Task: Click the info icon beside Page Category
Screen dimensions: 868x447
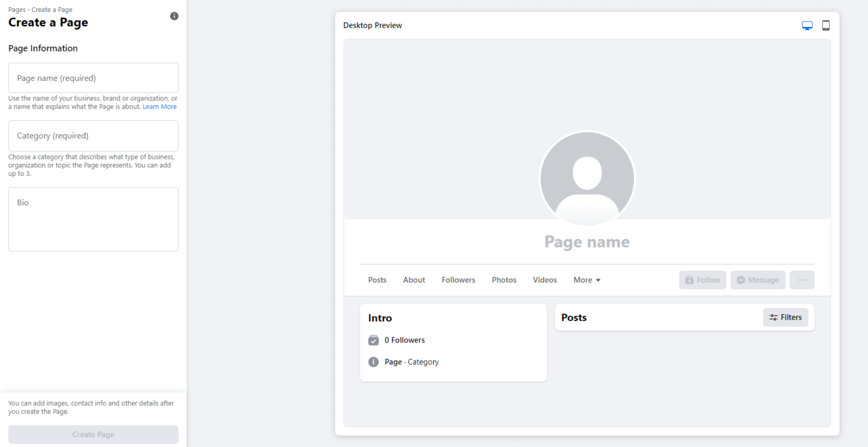Action: pyautogui.click(x=374, y=362)
